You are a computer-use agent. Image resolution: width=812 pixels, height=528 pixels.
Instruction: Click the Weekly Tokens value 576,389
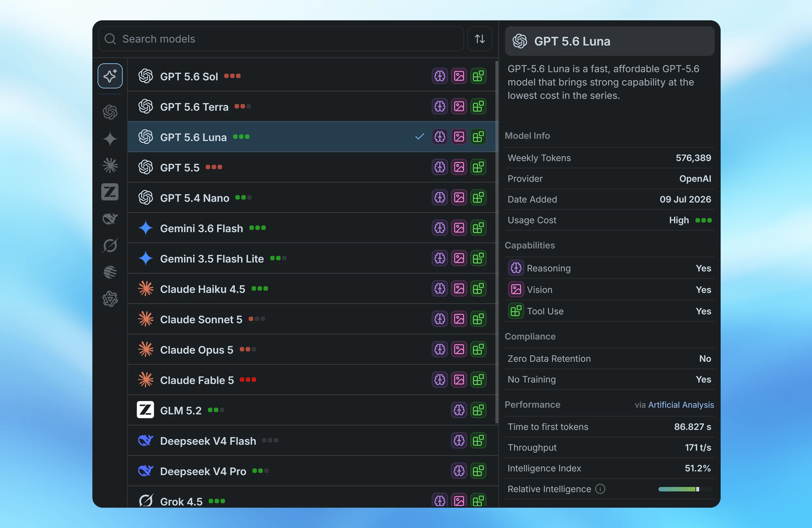[x=693, y=158]
